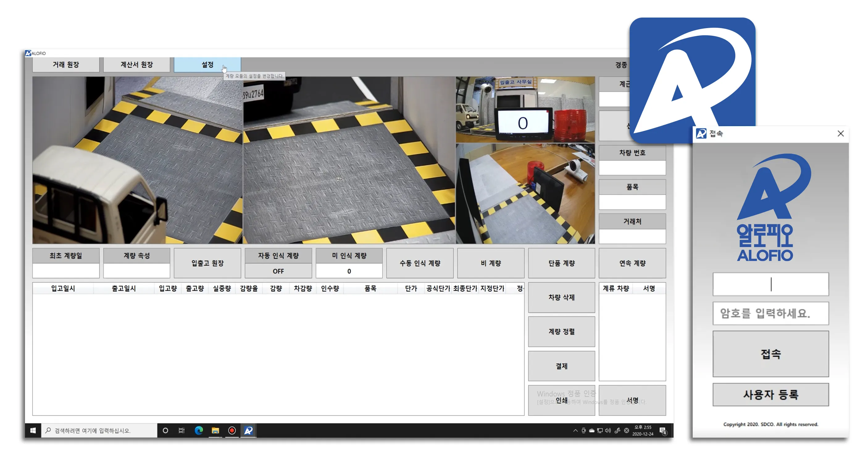Open Cortana circle icon on taskbar
The height and width of the screenshot is (454, 868).
coord(165,431)
